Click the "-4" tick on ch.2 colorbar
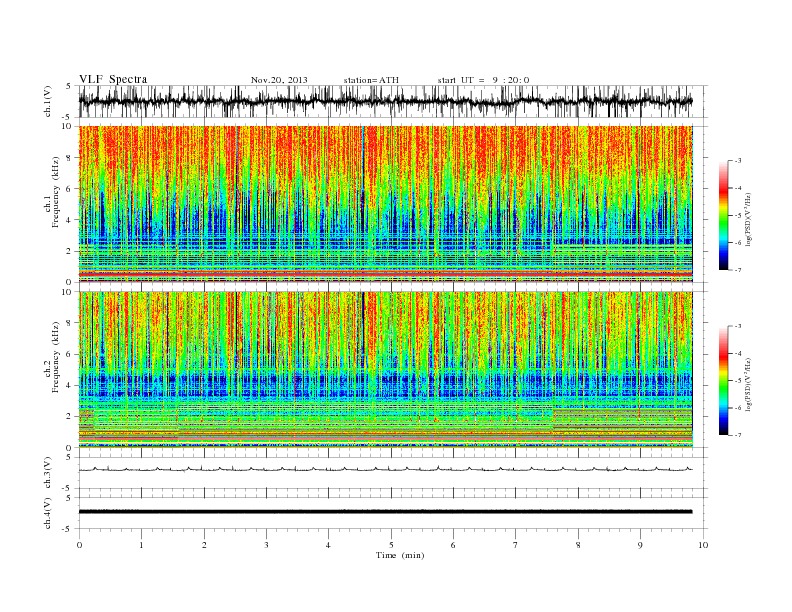 (x=738, y=353)
